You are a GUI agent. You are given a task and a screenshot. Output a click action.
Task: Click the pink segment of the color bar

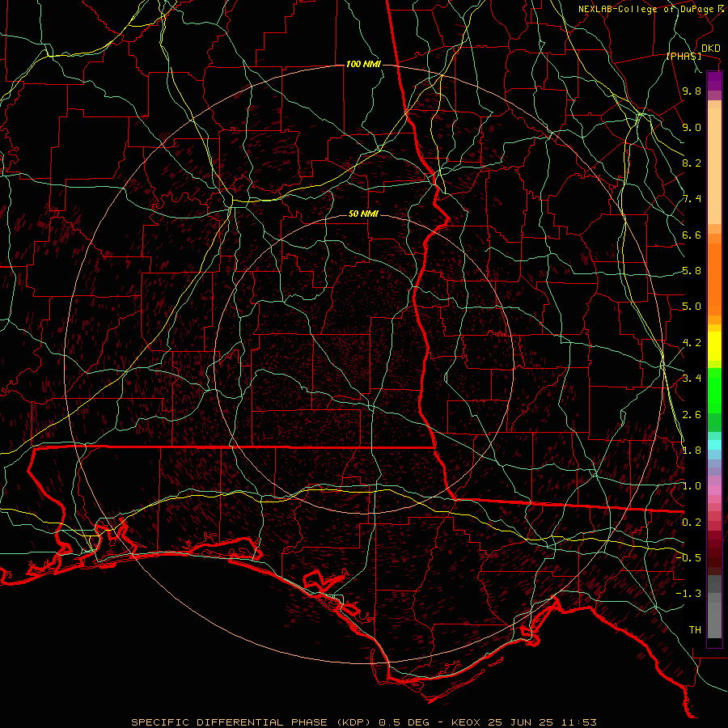714,490
